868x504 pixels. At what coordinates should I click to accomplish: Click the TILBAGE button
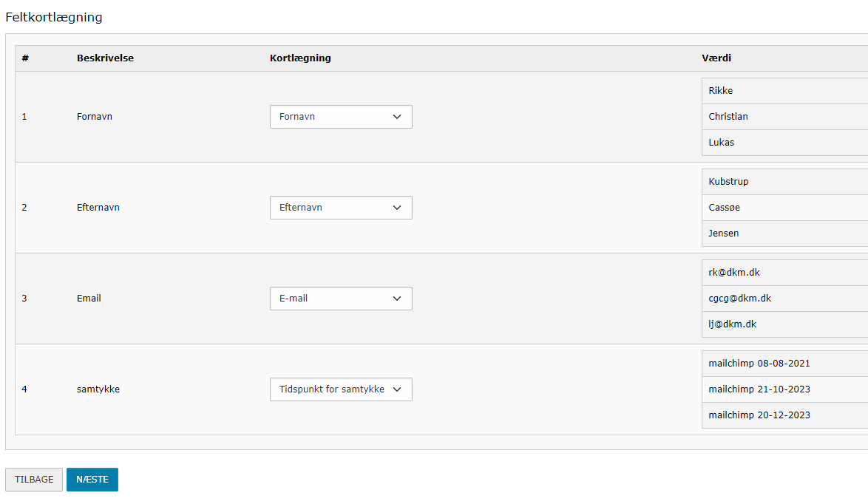tap(34, 480)
